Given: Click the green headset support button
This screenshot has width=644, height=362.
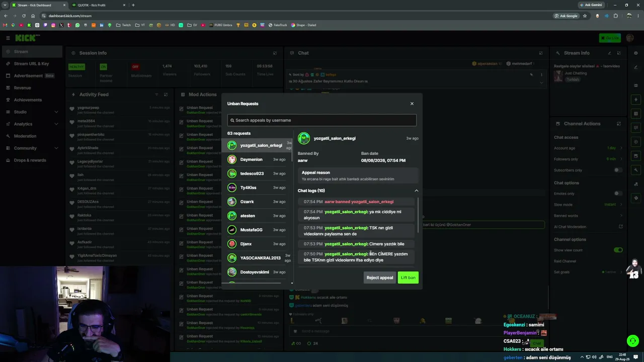Looking at the screenshot, I should click(633, 341).
